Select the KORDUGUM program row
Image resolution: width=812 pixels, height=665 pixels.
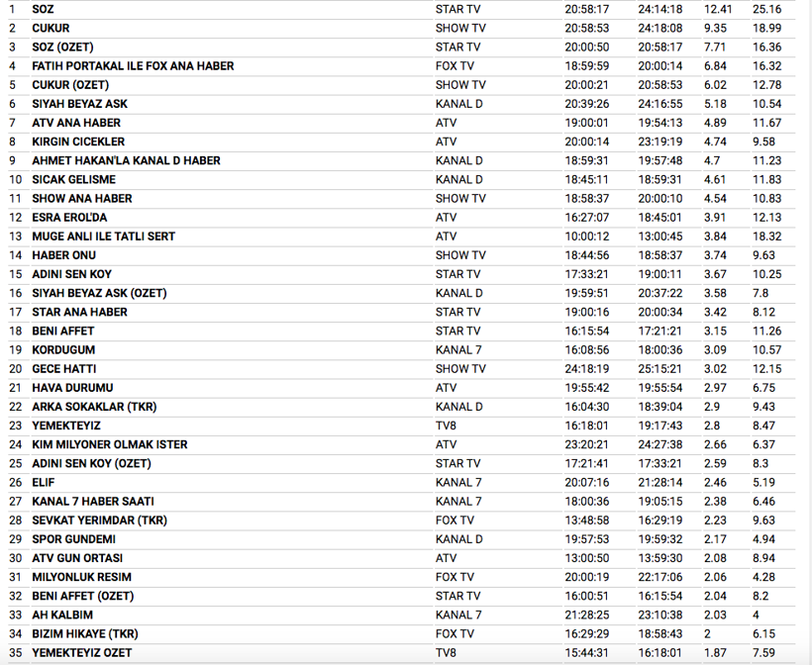tap(65, 350)
